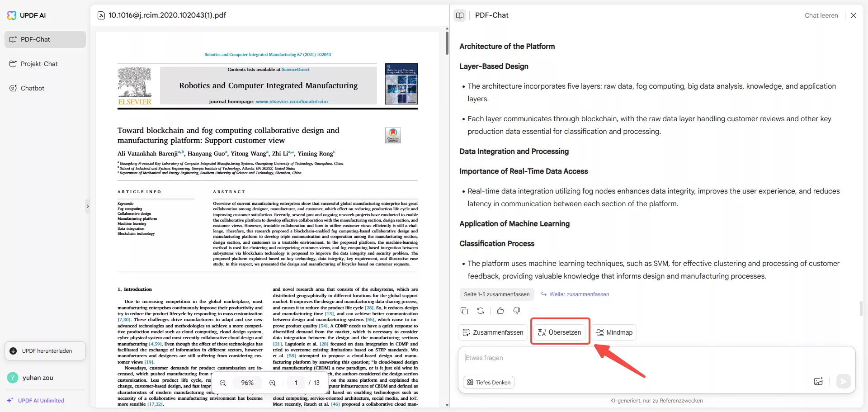The height and width of the screenshot is (412, 868).
Task: Zoom out of the PDF
Action: (223, 383)
